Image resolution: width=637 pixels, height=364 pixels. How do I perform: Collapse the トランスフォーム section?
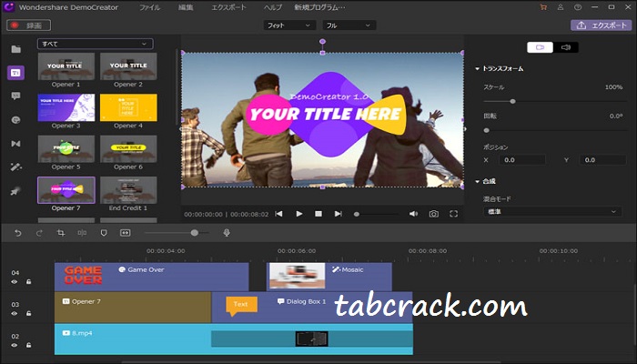coord(478,68)
